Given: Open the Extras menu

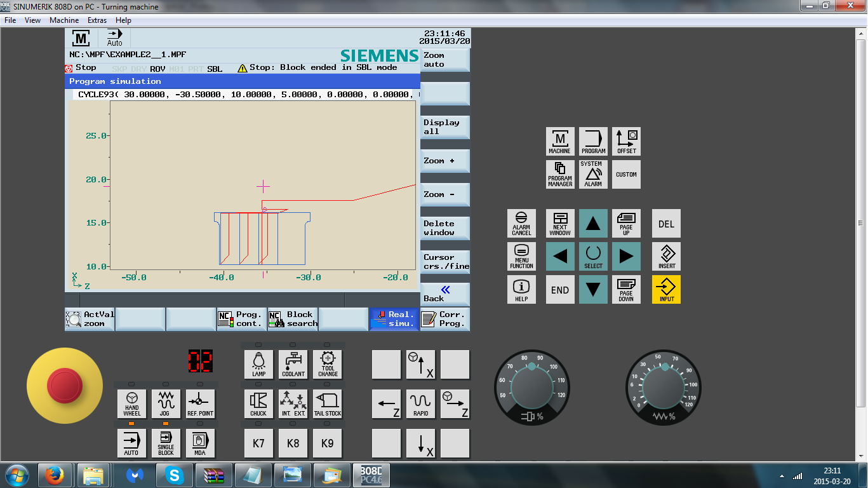Looking at the screenshot, I should (97, 20).
